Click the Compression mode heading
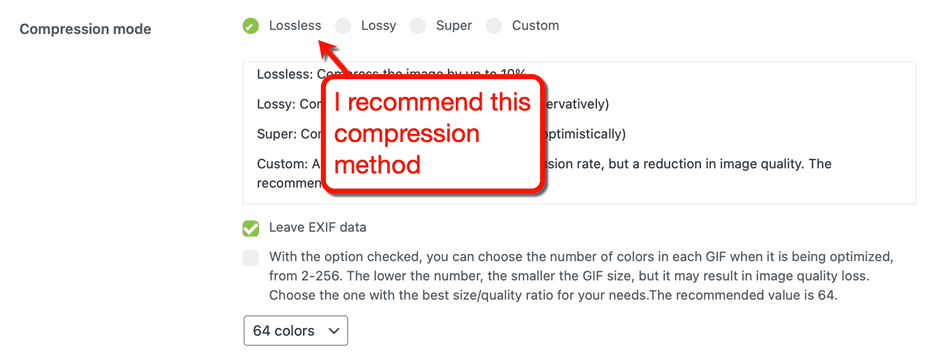The image size is (936, 360). click(85, 29)
